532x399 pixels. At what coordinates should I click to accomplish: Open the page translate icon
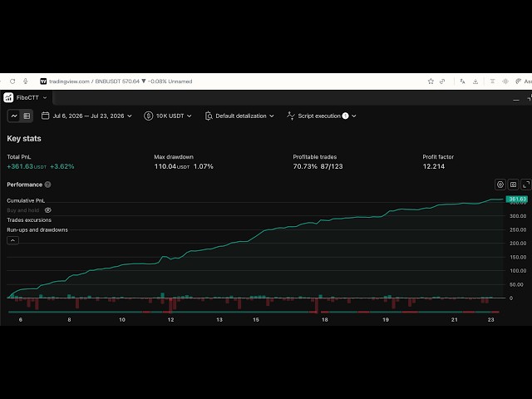click(x=462, y=81)
